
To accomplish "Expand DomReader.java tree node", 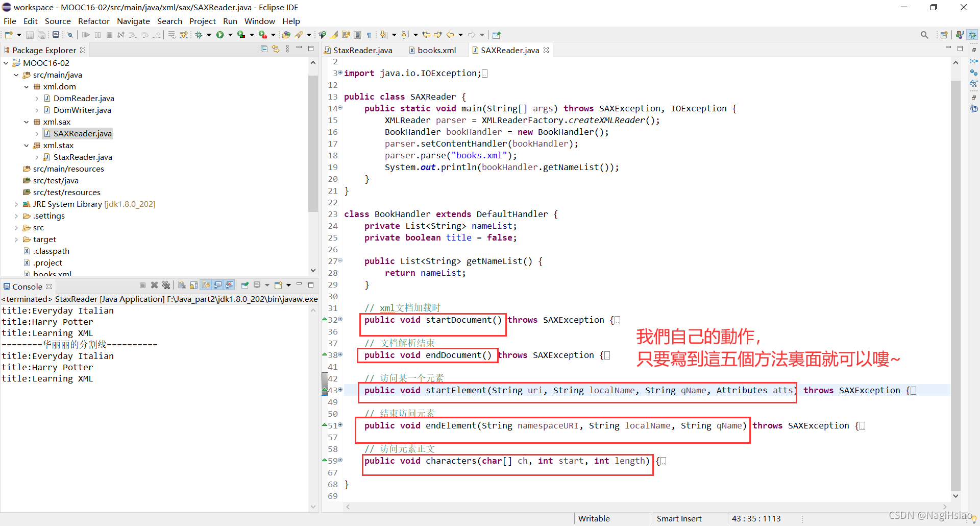I will pos(37,99).
